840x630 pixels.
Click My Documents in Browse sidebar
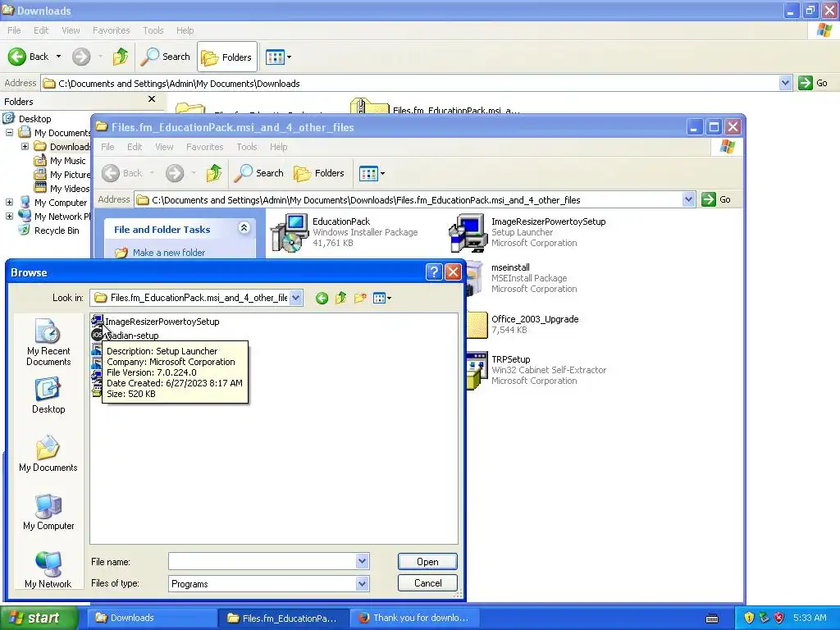tap(48, 453)
